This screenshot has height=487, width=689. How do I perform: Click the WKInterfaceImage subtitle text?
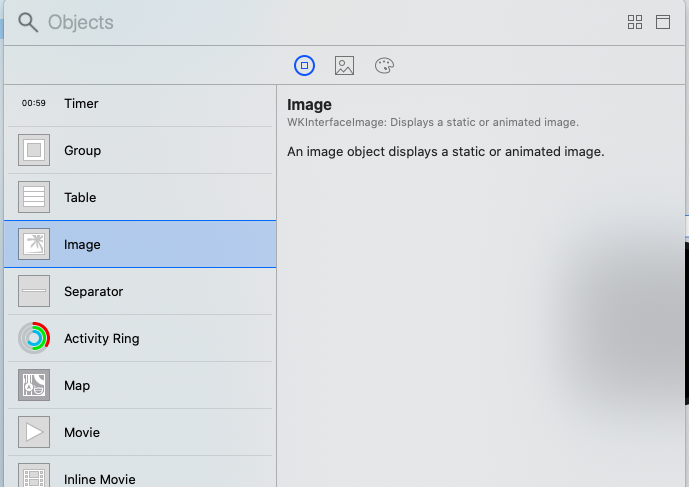pos(433,122)
